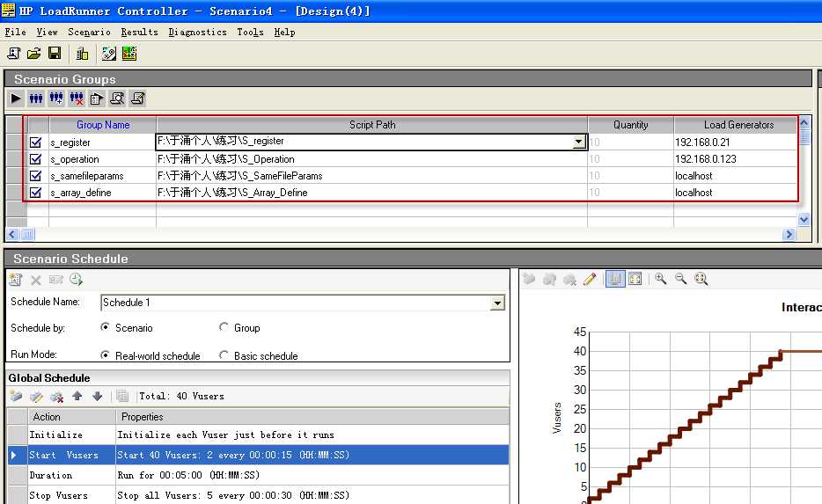Expand the S_register script path dropdown

579,142
